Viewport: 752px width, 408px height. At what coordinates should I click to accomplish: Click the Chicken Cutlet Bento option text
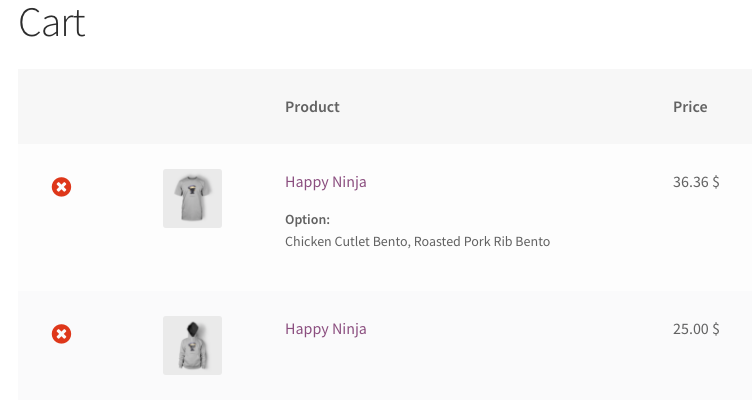click(x=346, y=242)
